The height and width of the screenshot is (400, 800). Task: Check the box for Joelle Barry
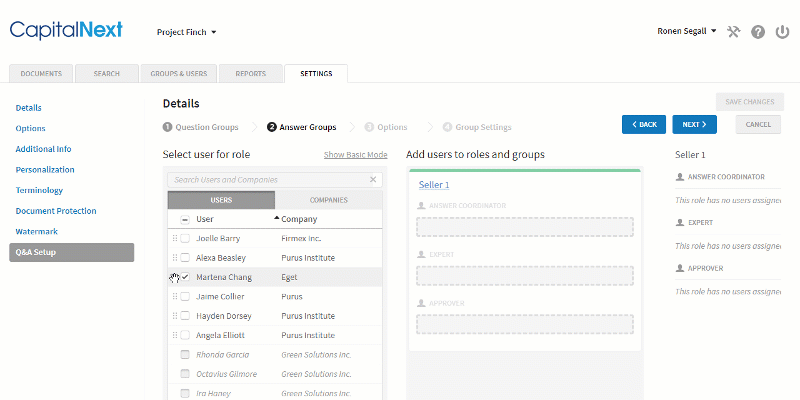[185, 238]
